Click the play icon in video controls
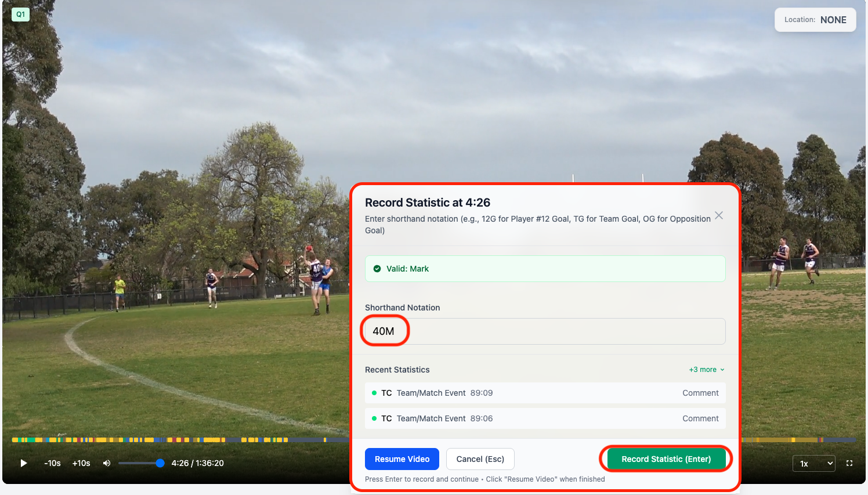This screenshot has height=495, width=868. click(x=24, y=463)
